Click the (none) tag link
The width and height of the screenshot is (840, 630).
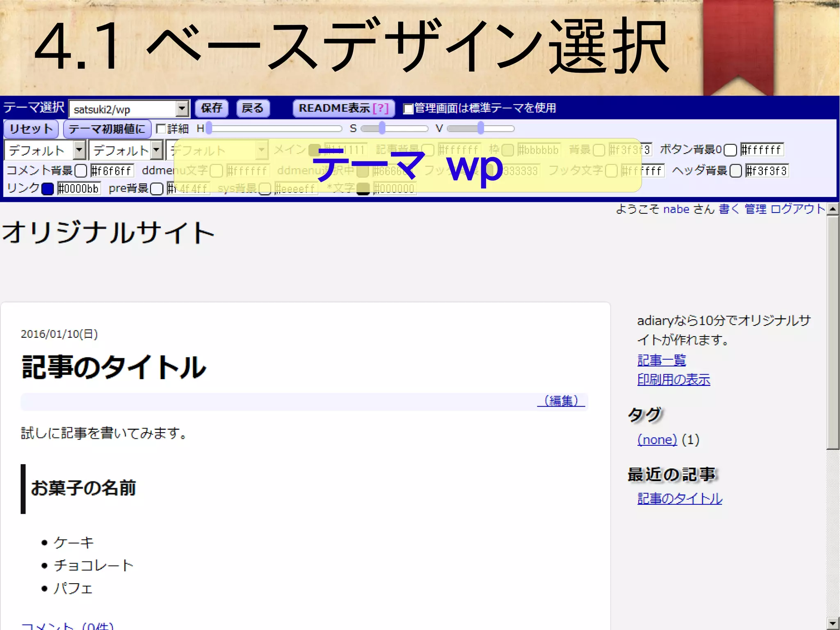[657, 440]
